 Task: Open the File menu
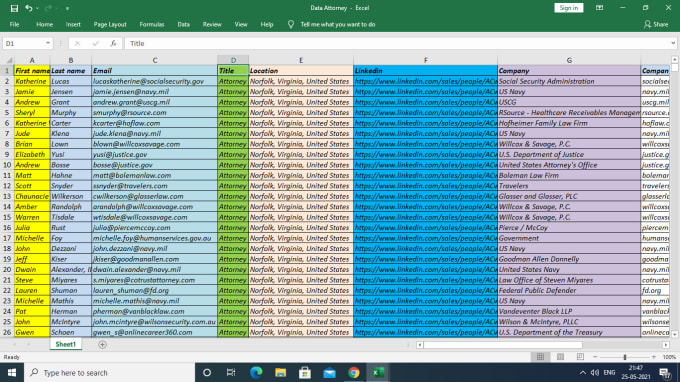pyautogui.click(x=14, y=25)
